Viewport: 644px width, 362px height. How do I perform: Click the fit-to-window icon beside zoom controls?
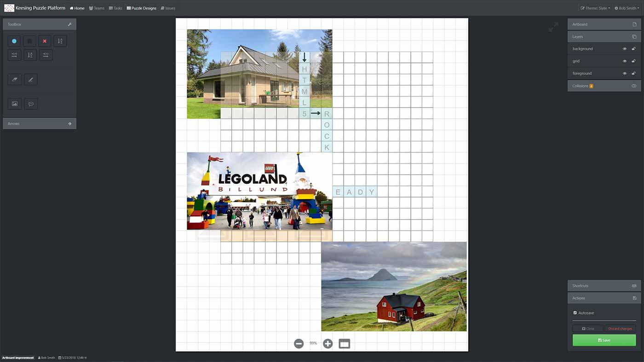pos(345,344)
